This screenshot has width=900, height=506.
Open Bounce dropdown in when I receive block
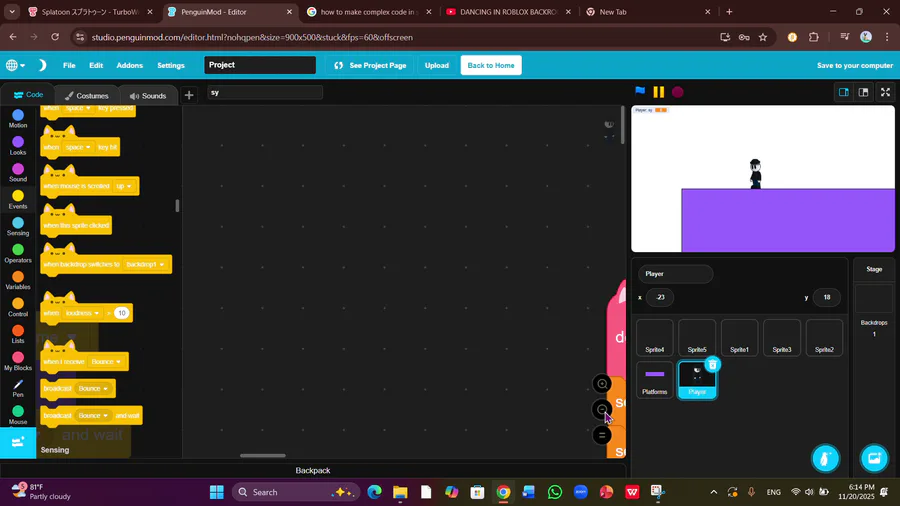[106, 362]
